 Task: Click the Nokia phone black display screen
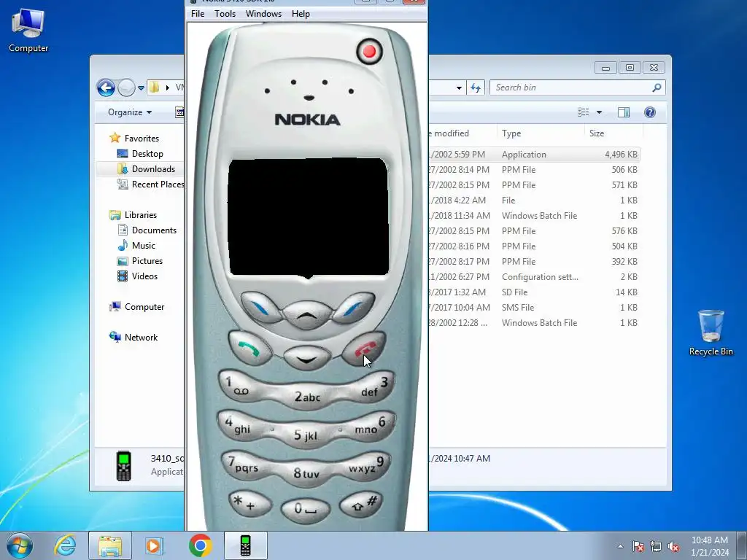click(x=309, y=217)
